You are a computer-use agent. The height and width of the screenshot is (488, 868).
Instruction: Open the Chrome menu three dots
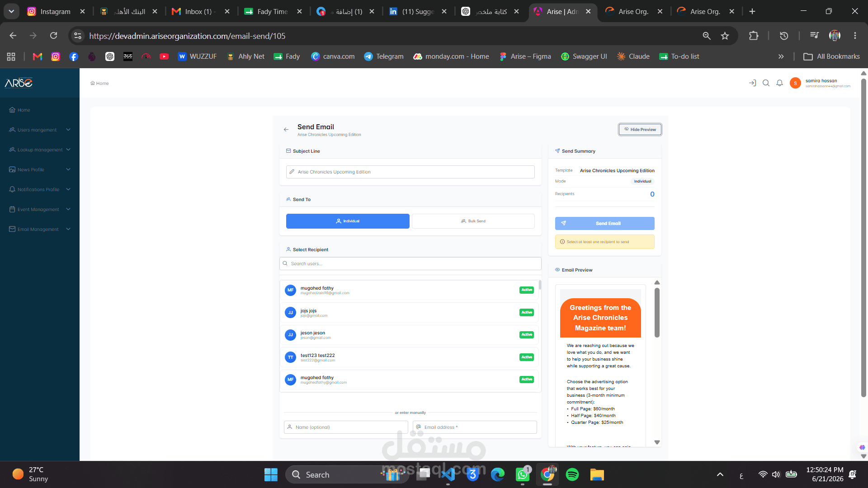855,36
